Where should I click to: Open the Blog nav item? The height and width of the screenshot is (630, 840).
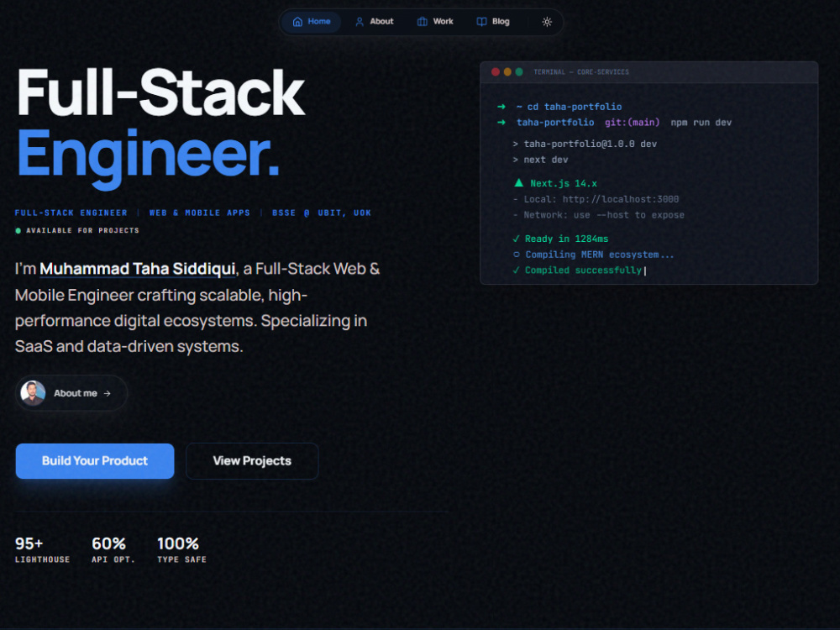(493, 22)
